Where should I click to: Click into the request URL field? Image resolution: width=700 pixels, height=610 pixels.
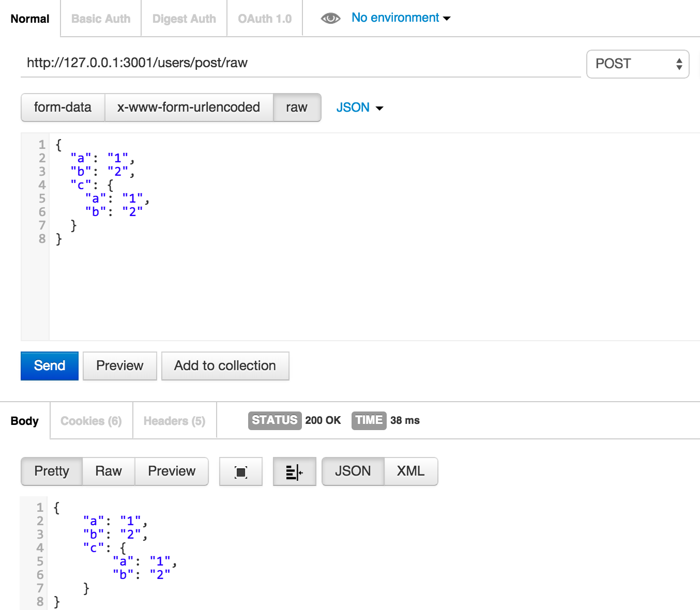pyautogui.click(x=301, y=63)
